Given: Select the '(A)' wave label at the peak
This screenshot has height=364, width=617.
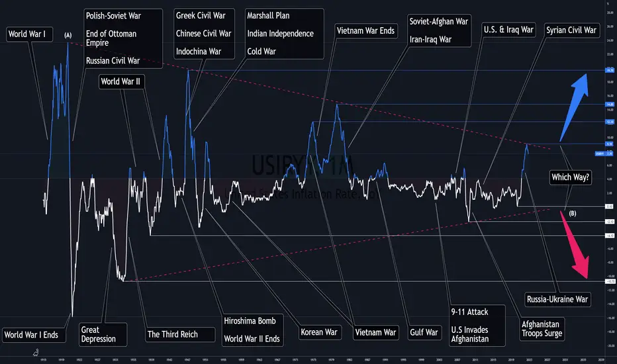Looking at the screenshot, I should [68, 36].
